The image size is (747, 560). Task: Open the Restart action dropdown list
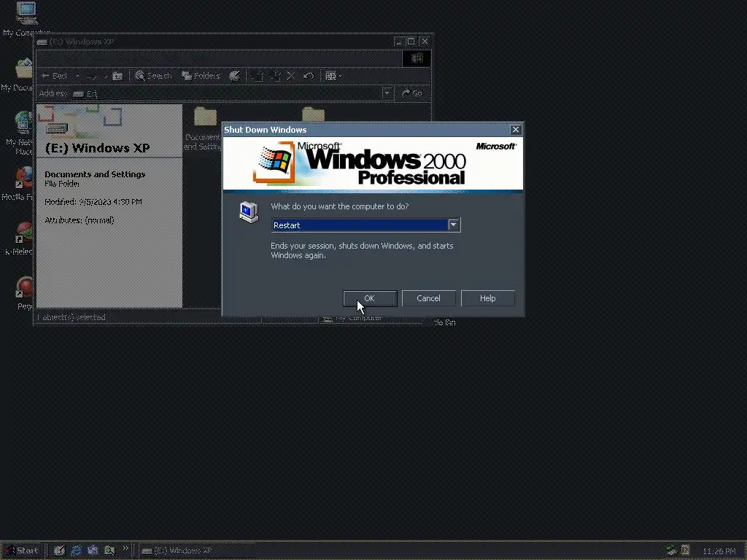(453, 225)
